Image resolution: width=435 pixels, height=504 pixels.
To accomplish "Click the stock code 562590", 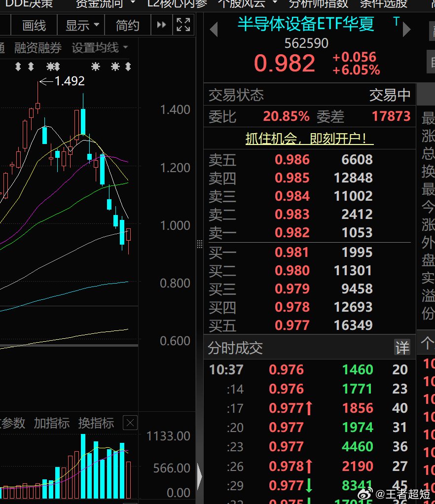I will (306, 43).
